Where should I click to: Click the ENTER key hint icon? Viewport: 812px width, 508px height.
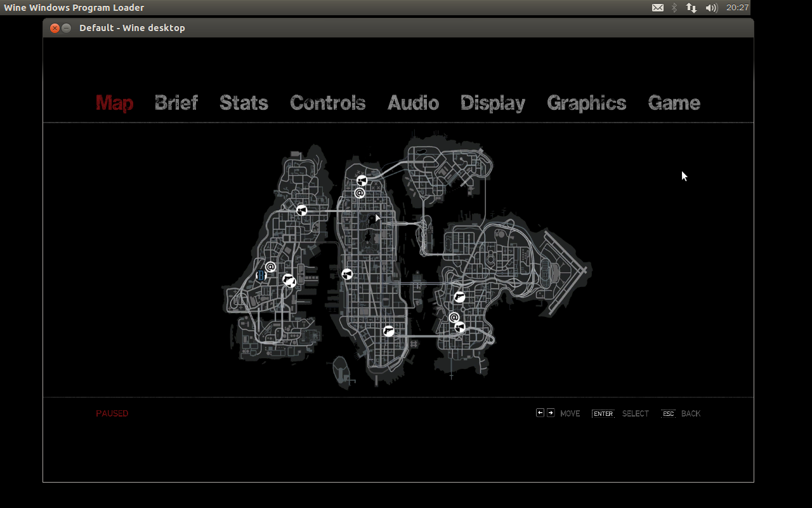pos(603,413)
